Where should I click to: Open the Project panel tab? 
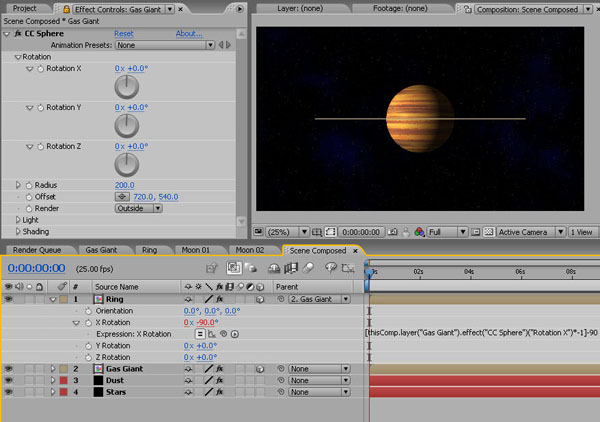pyautogui.click(x=24, y=8)
